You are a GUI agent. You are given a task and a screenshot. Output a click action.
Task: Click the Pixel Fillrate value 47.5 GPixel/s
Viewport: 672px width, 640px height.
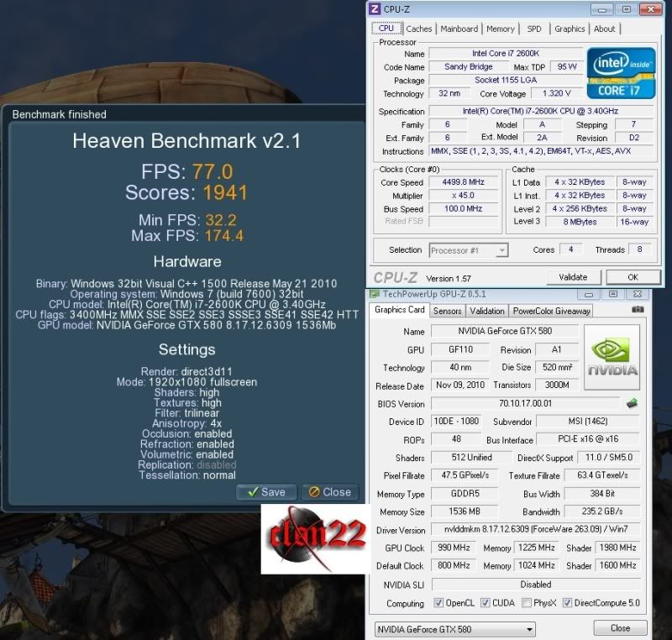coord(465,475)
